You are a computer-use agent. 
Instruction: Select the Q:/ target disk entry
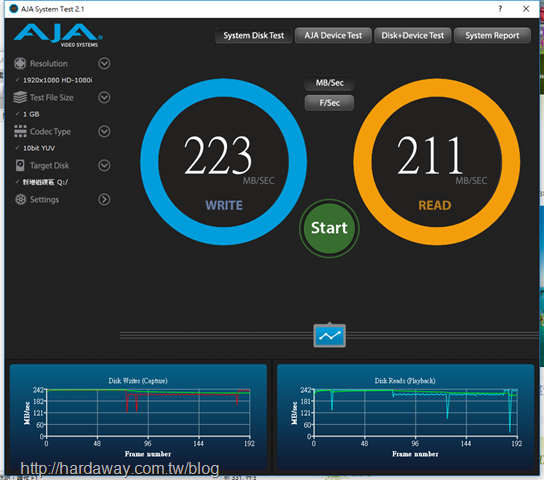[x=45, y=182]
